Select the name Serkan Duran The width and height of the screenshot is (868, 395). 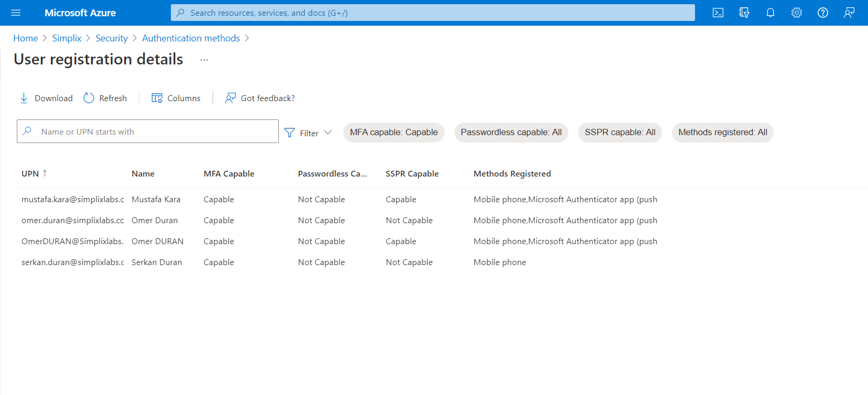coord(157,262)
